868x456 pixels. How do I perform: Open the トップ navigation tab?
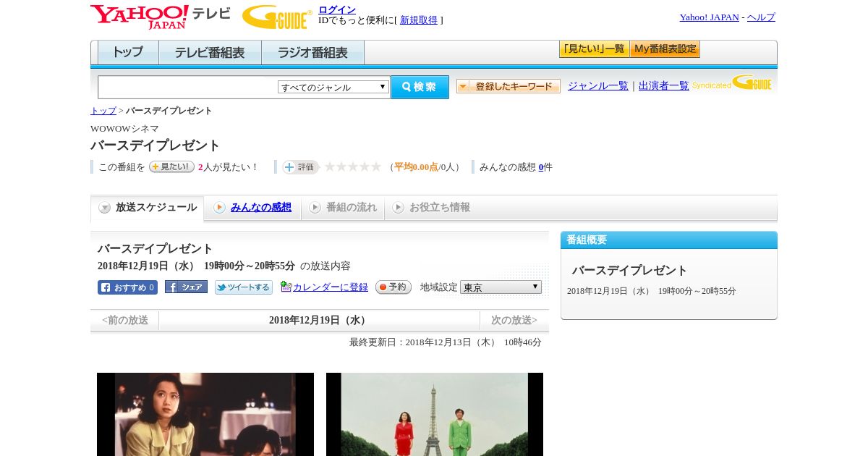tap(128, 53)
